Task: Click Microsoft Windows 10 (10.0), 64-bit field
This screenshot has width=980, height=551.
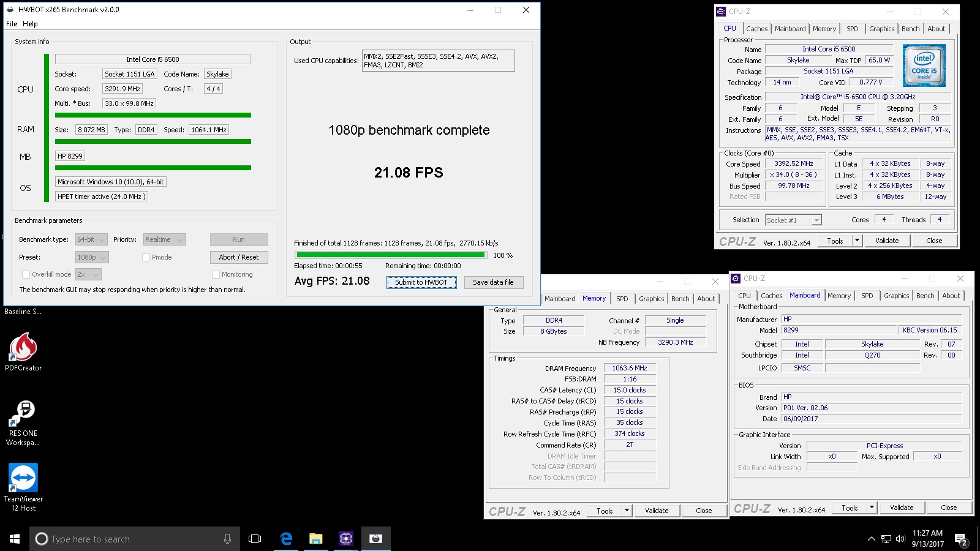Action: coord(111,182)
